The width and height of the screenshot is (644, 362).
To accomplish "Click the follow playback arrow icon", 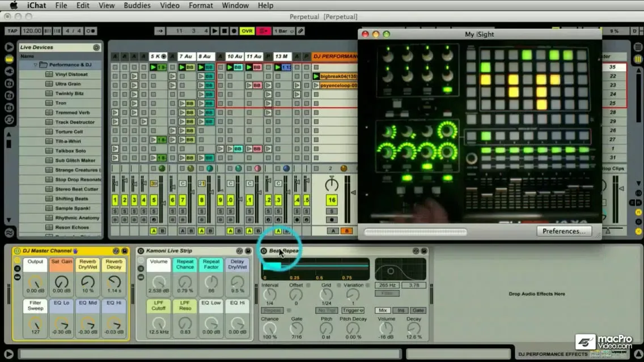I will click(160, 31).
